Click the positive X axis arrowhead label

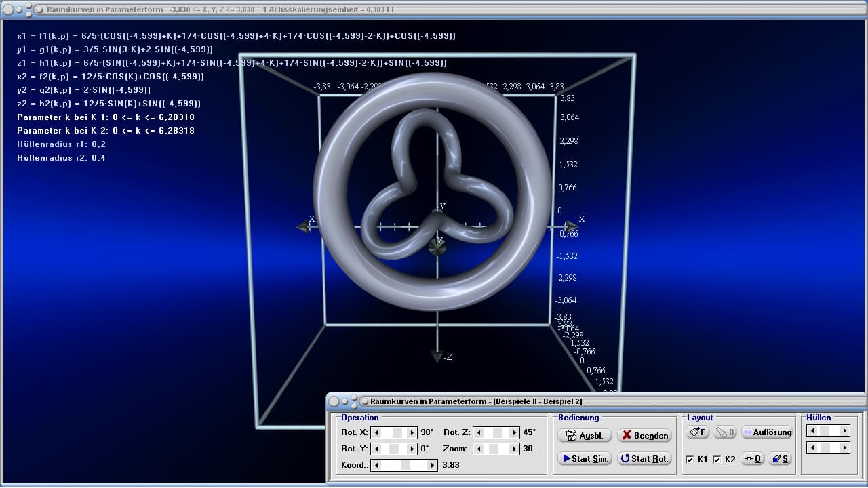click(x=581, y=219)
